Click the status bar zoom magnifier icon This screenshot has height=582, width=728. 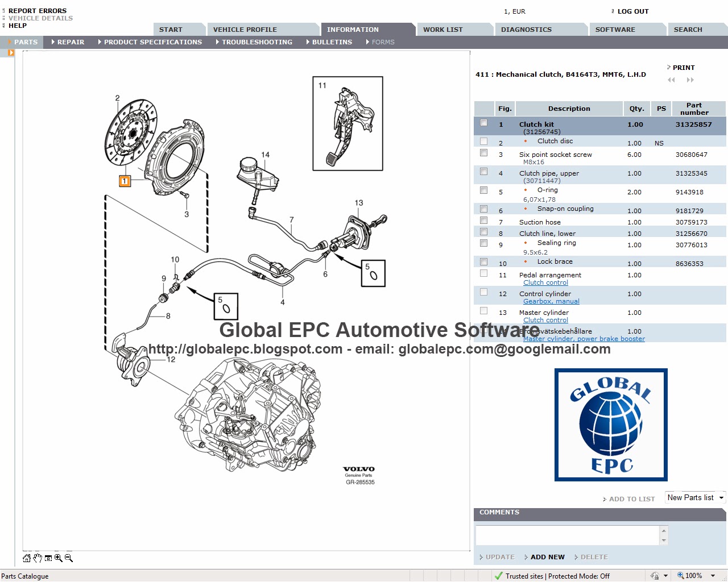pos(680,576)
